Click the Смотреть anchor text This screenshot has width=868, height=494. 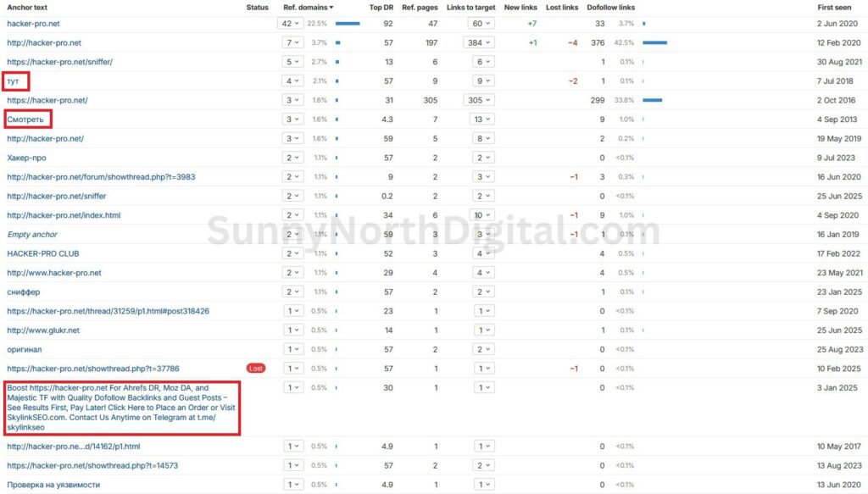tap(25, 119)
